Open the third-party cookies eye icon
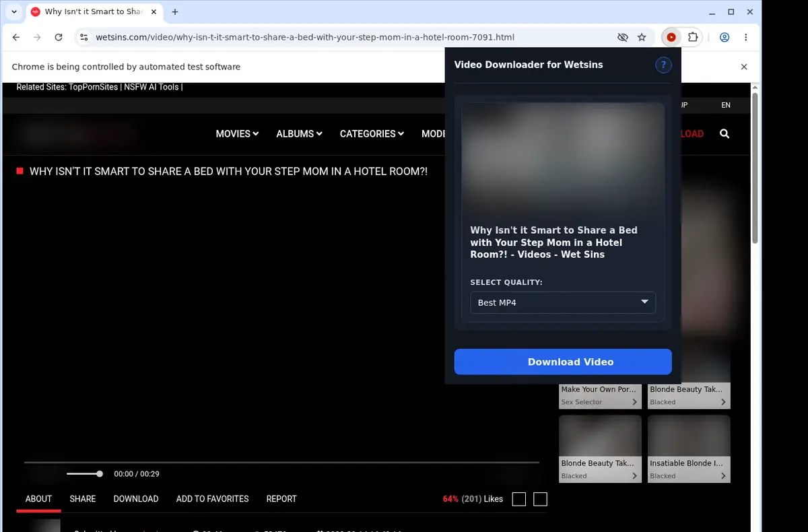The height and width of the screenshot is (532, 808). click(x=623, y=38)
